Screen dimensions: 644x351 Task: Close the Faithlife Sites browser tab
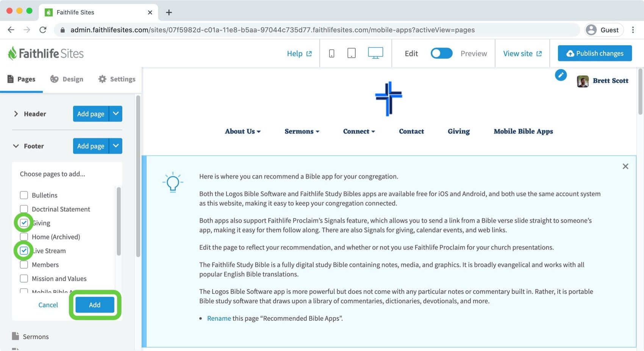(x=150, y=12)
